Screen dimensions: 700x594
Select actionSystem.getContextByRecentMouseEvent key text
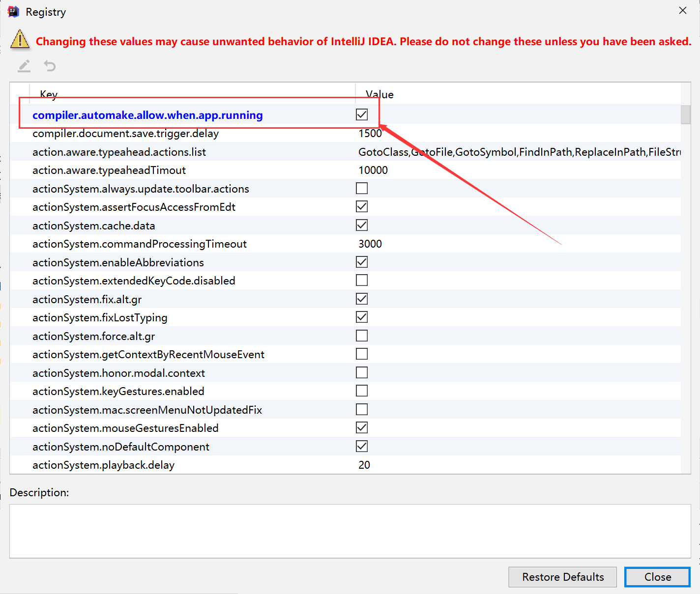pyautogui.click(x=148, y=355)
